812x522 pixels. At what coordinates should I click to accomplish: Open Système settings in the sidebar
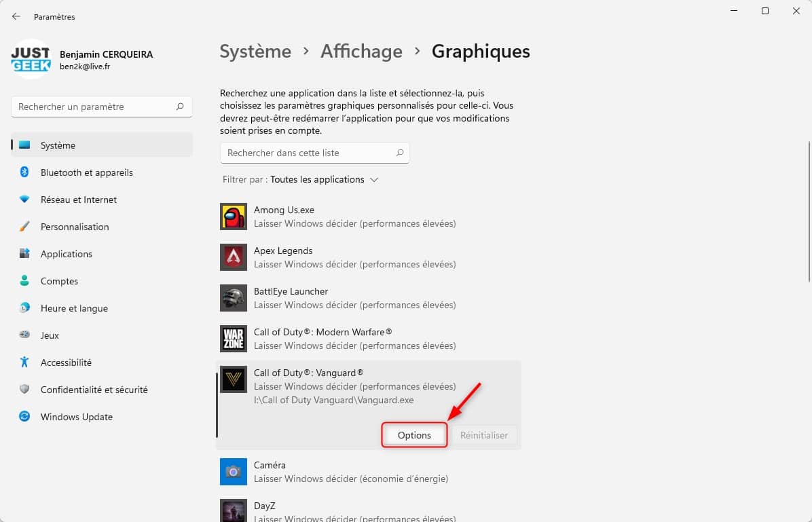click(102, 145)
